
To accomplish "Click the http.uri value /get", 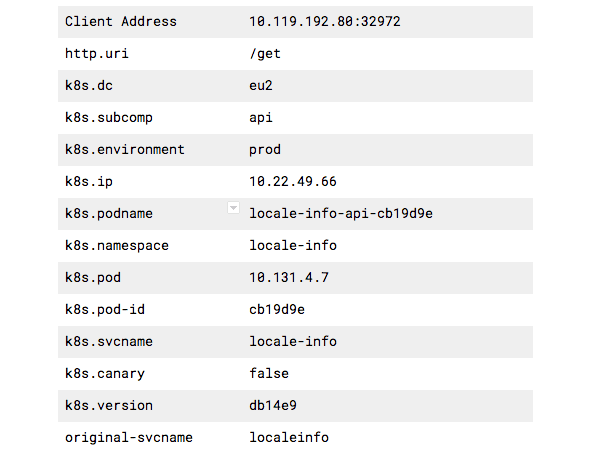I will pos(265,54).
